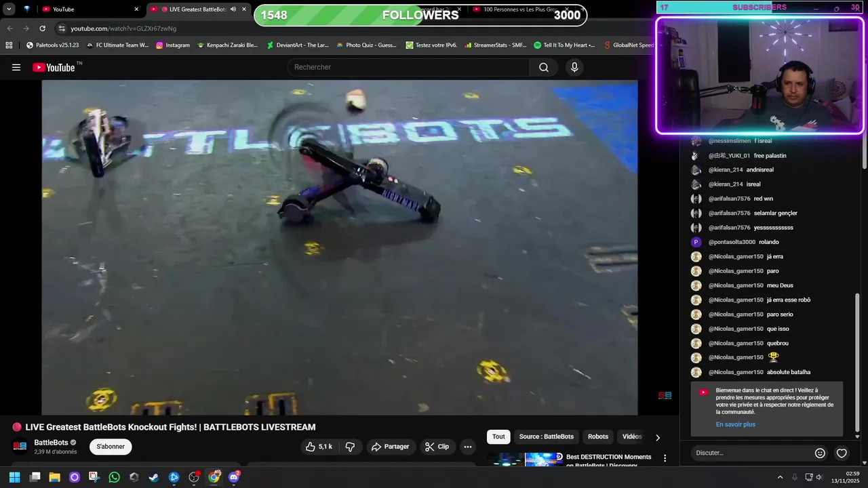
Task: Switch to Chrome in the taskbar
Action: (214, 477)
